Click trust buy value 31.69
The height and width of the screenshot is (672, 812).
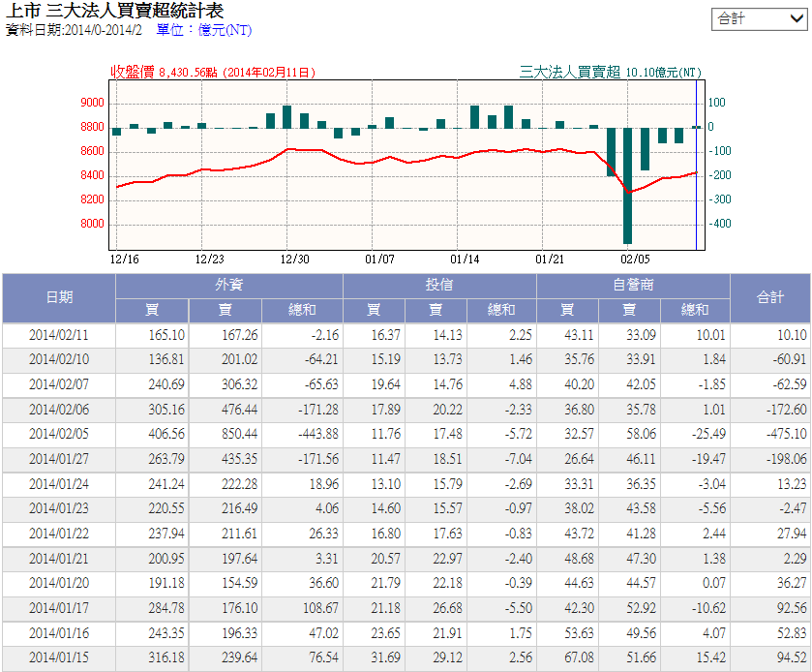point(386,657)
